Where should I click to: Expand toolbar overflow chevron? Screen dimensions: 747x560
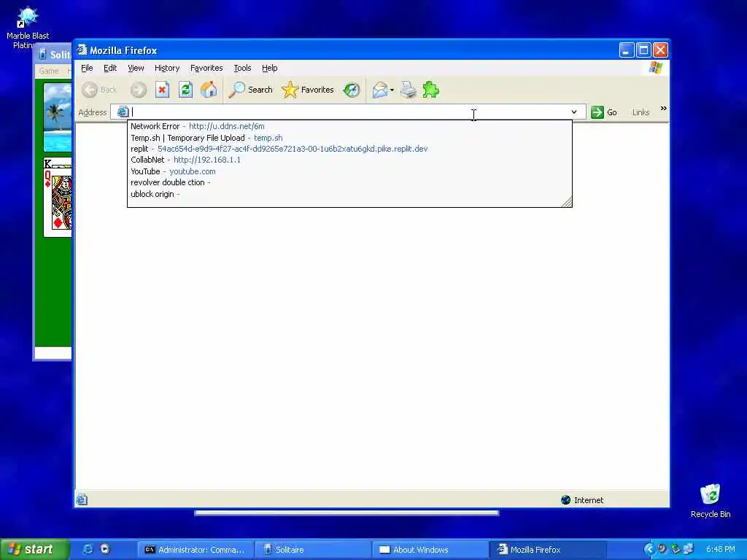663,109
